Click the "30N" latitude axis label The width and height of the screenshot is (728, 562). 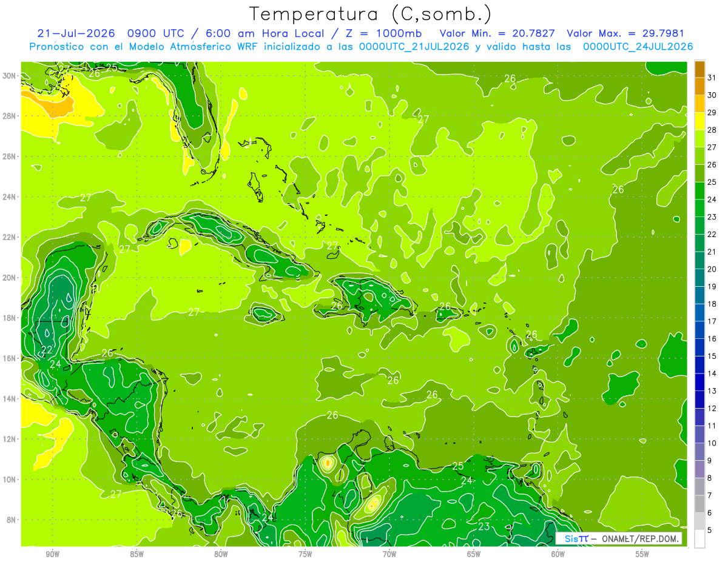pyautogui.click(x=8, y=76)
